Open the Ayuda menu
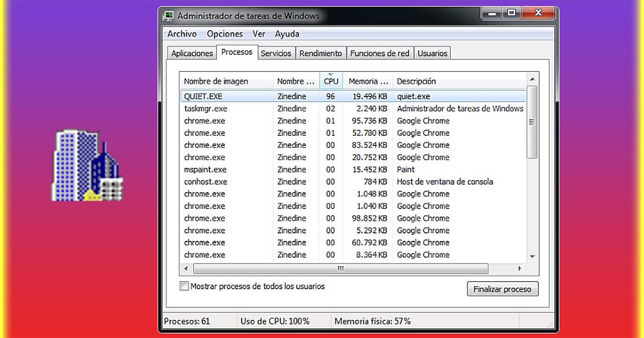The width and height of the screenshot is (644, 338). pyautogui.click(x=287, y=33)
